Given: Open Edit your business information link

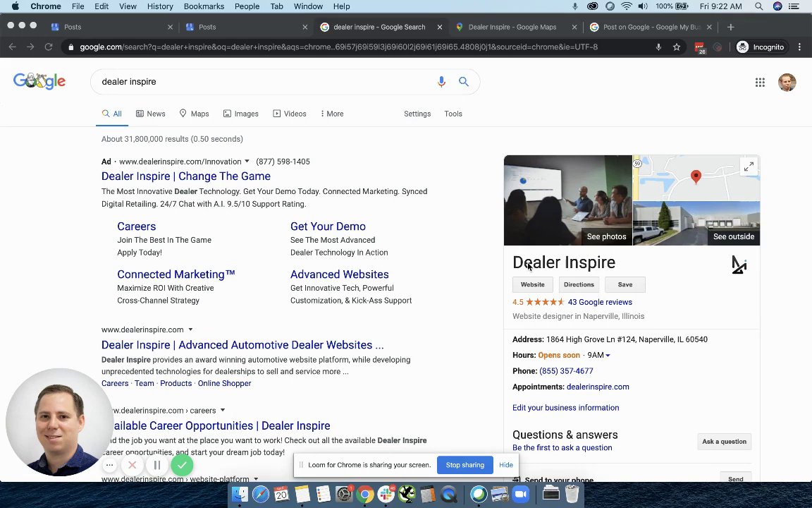Looking at the screenshot, I should [x=565, y=408].
